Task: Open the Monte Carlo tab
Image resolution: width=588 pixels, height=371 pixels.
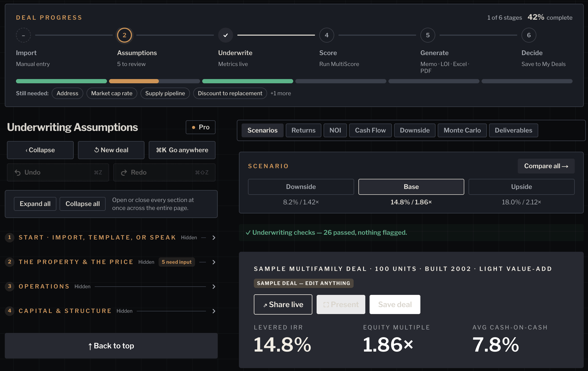Action: coord(462,130)
